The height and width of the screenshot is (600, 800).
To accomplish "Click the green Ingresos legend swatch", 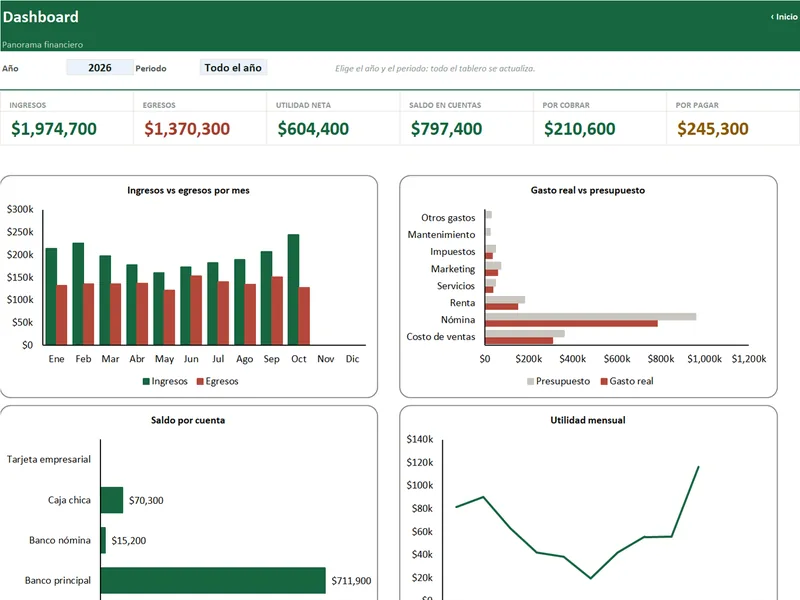I will pos(146,381).
